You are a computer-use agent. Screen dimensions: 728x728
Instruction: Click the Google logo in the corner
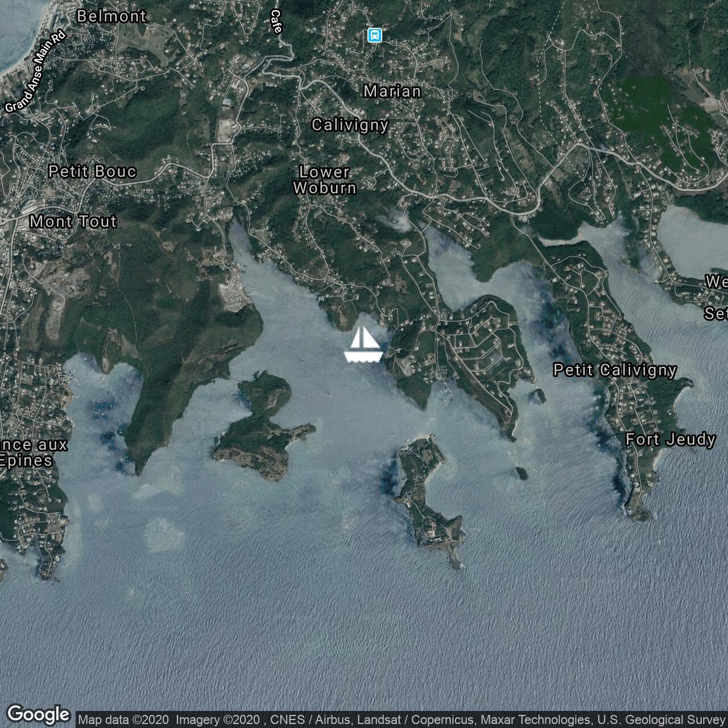coord(38,714)
